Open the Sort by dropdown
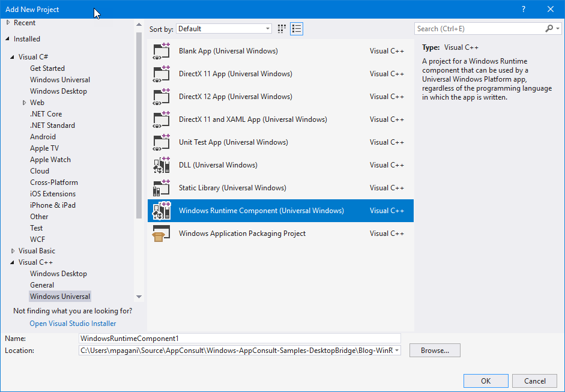565x392 pixels. pos(223,28)
